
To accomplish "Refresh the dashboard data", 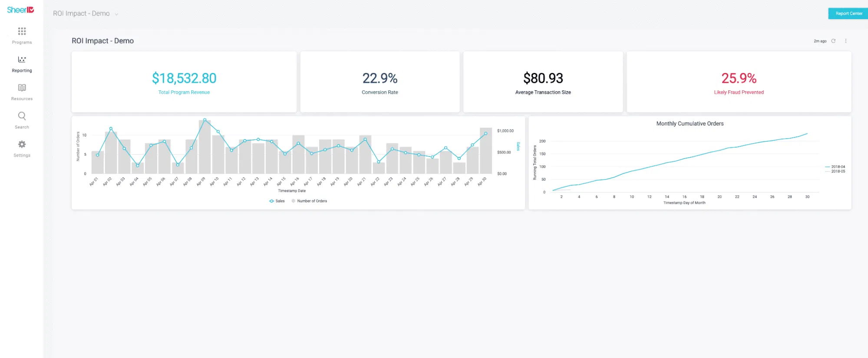I will [833, 41].
